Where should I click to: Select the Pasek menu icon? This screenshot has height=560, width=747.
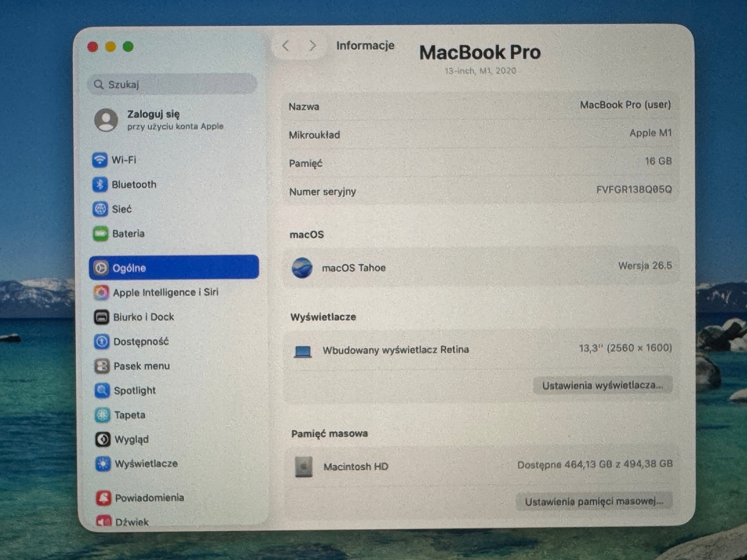click(x=102, y=366)
